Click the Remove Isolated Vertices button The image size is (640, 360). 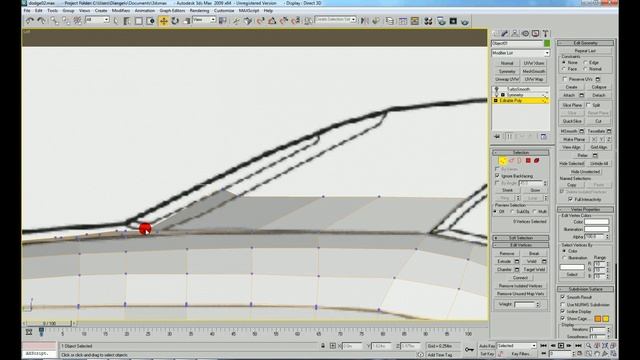520,286
